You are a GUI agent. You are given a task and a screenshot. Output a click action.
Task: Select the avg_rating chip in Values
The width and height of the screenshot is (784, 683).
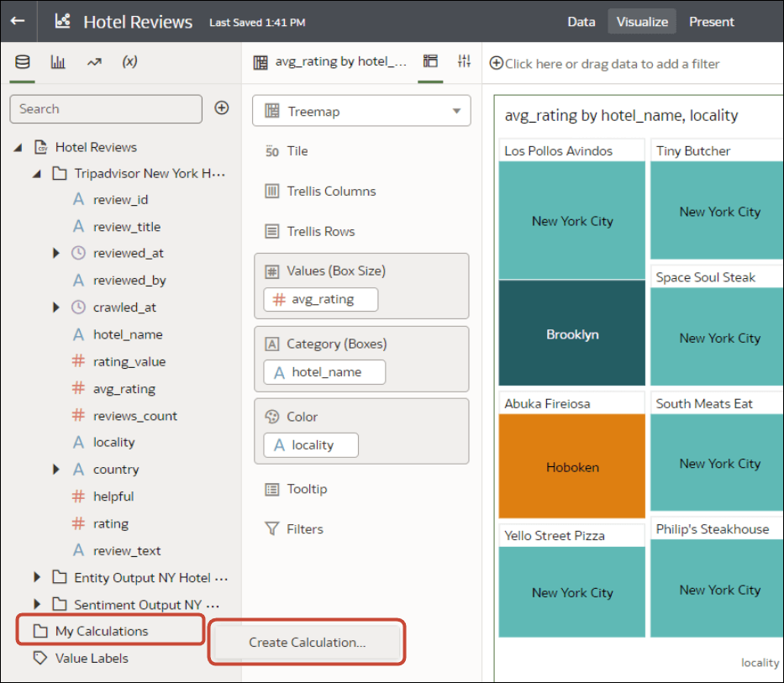321,299
